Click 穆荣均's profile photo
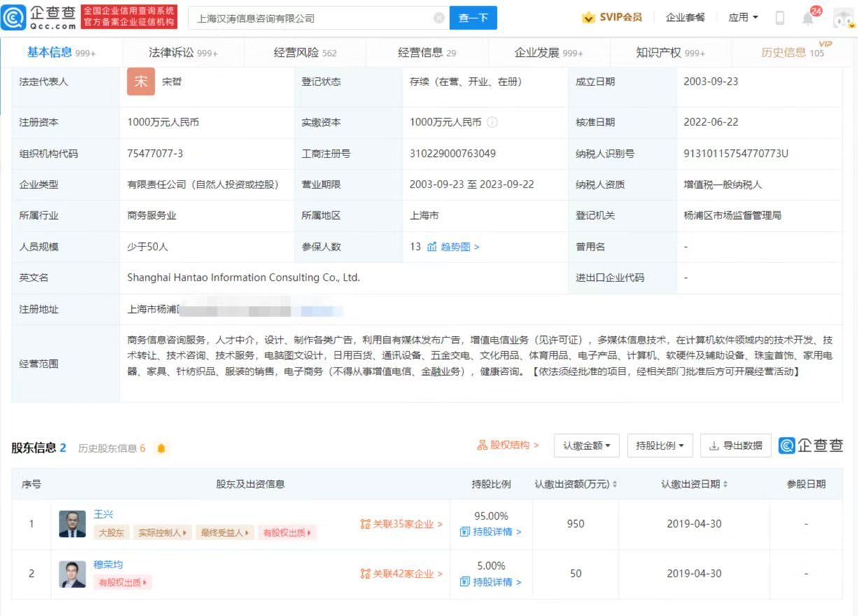The image size is (858, 616). (73, 574)
